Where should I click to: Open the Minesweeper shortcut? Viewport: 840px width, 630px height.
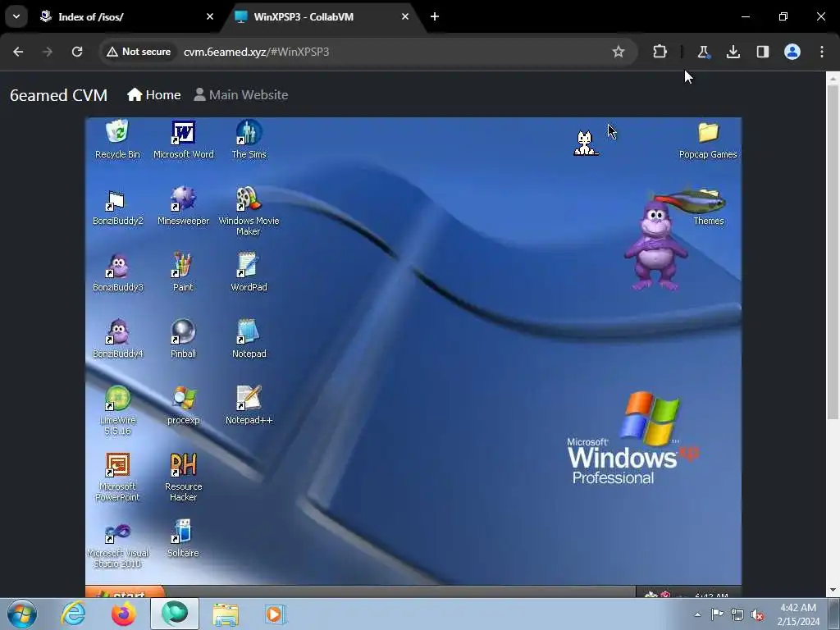coord(183,207)
